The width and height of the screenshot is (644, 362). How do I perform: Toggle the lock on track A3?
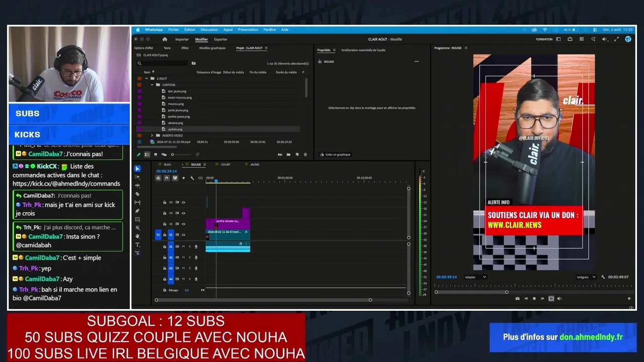165,268
